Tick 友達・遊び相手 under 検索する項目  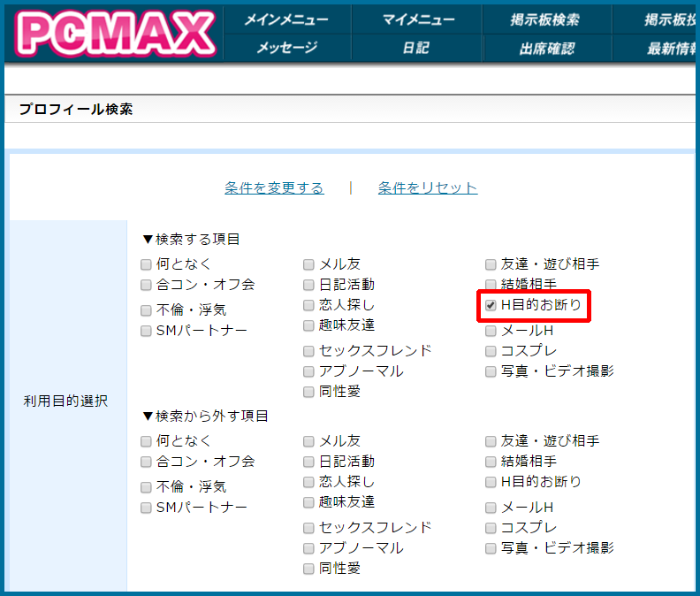[x=491, y=264]
